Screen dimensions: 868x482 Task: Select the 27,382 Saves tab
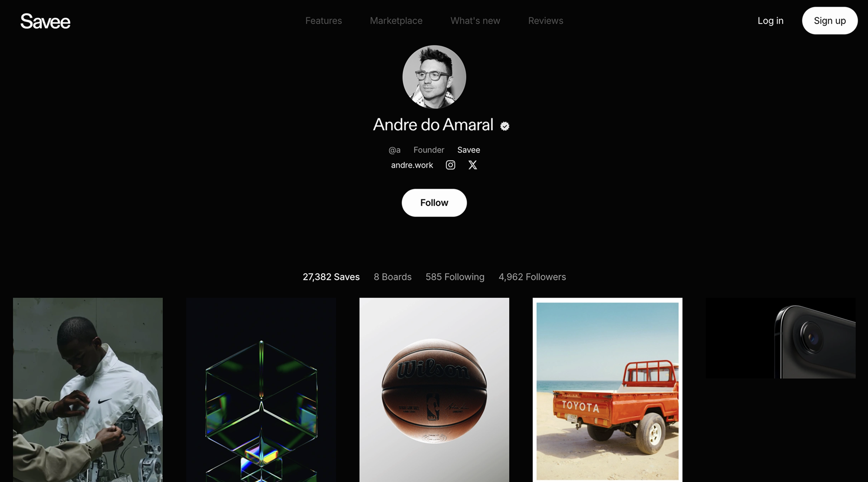(331, 277)
